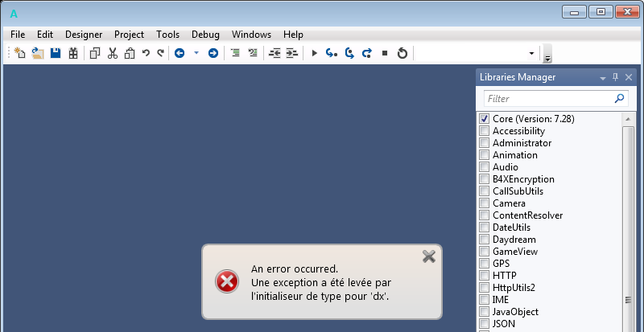Viewport: 644px width, 332px height.
Task: Enable the HTTP library checkbox
Action: (x=485, y=276)
